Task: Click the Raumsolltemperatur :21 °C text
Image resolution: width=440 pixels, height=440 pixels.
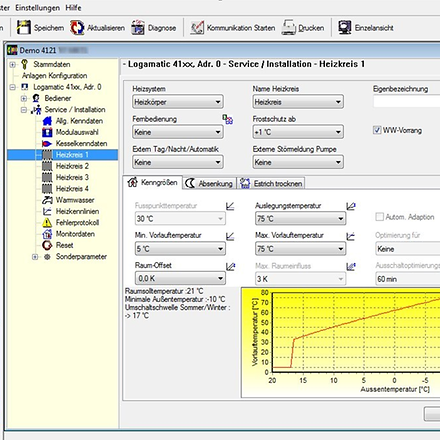Action: tap(164, 291)
